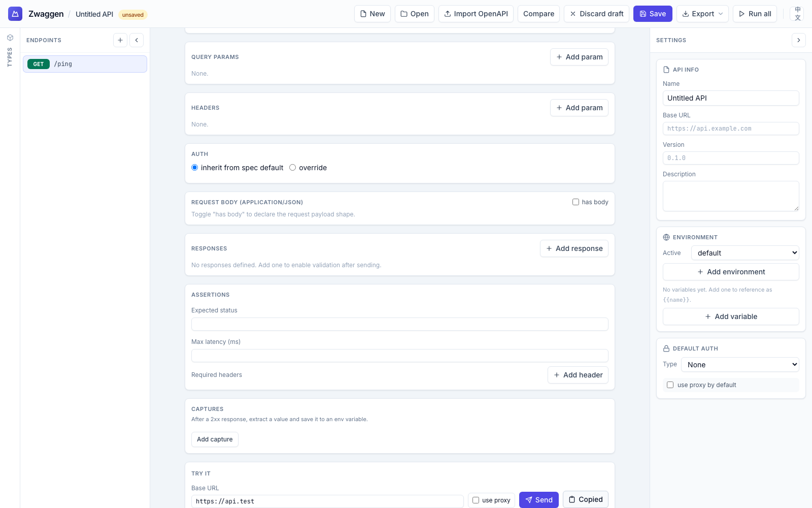Enable the has body checkbox
Image resolution: width=812 pixels, height=508 pixels.
click(576, 202)
